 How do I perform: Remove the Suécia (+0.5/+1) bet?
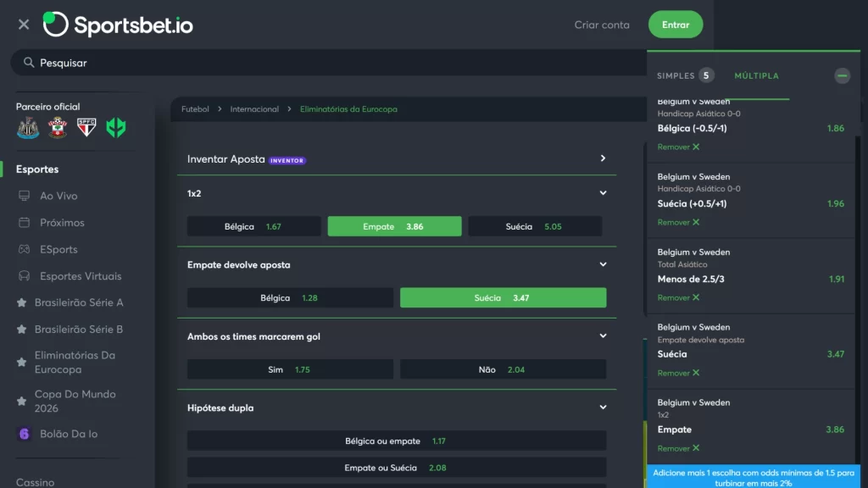point(678,222)
